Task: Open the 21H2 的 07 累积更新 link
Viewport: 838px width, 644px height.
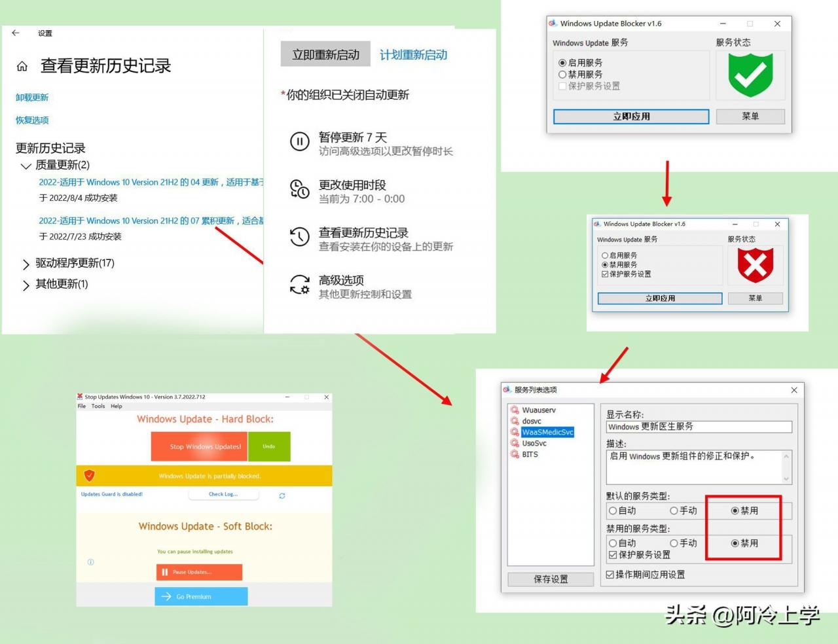Action: pyautogui.click(x=151, y=221)
